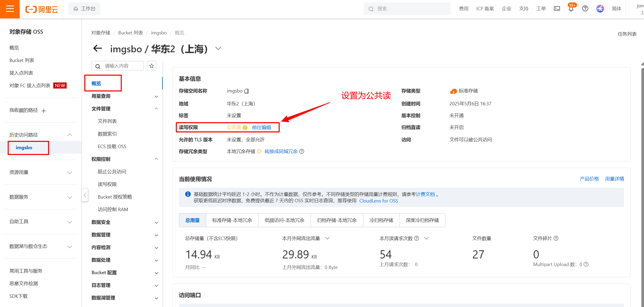
Task: Select the 冷归档存储 tab
Action: (381, 220)
